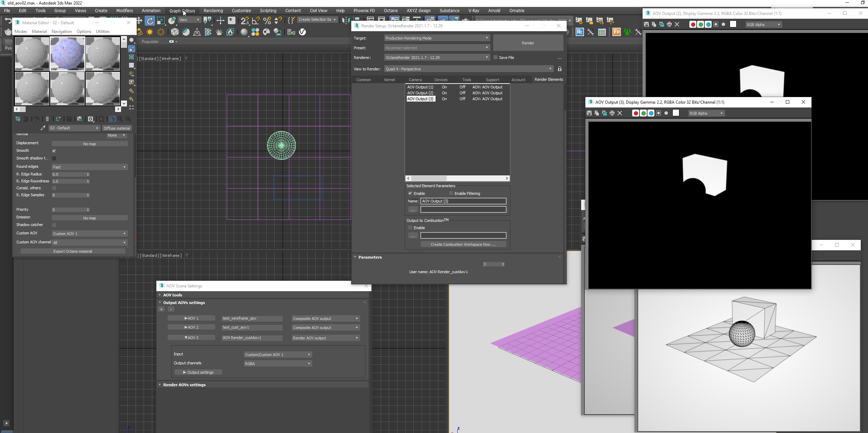Toggle the Angle Snap icon
The width and height of the screenshot is (868, 433).
(x=256, y=21)
